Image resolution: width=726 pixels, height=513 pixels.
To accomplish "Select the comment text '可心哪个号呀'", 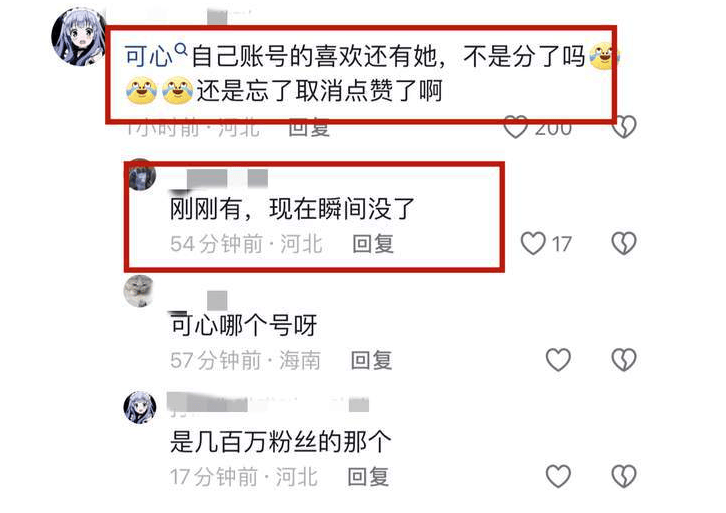I will pos(243,325).
